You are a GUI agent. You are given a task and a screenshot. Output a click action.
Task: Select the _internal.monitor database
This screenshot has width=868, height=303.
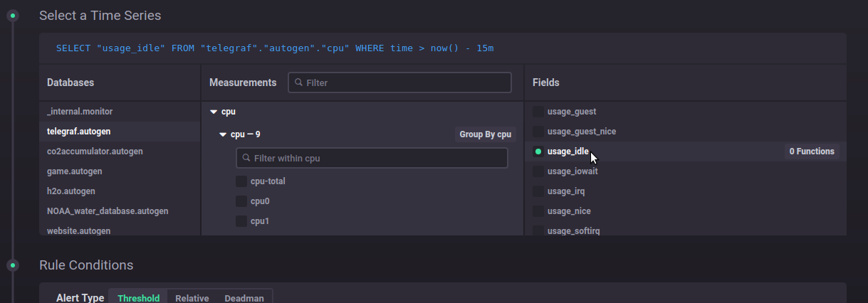click(80, 112)
